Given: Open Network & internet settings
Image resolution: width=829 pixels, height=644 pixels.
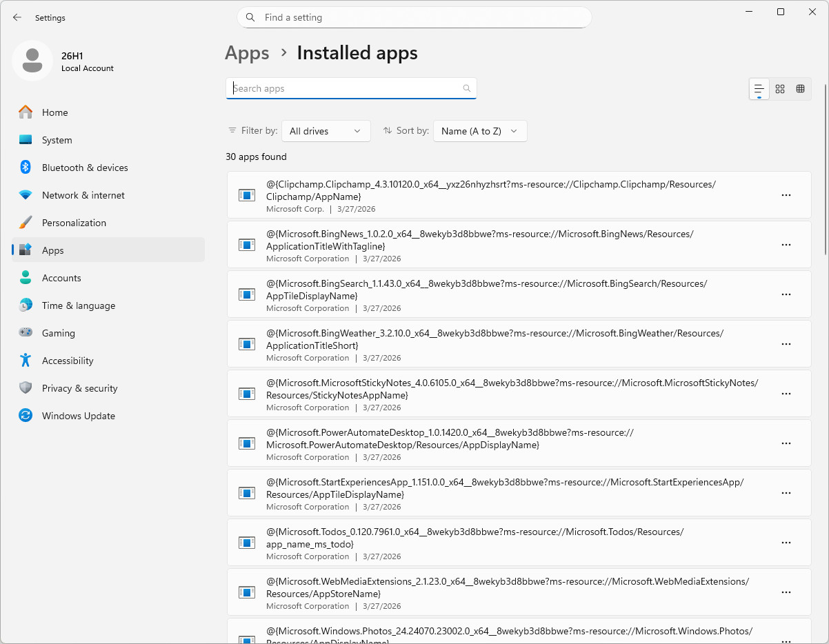Looking at the screenshot, I should click(x=108, y=195).
